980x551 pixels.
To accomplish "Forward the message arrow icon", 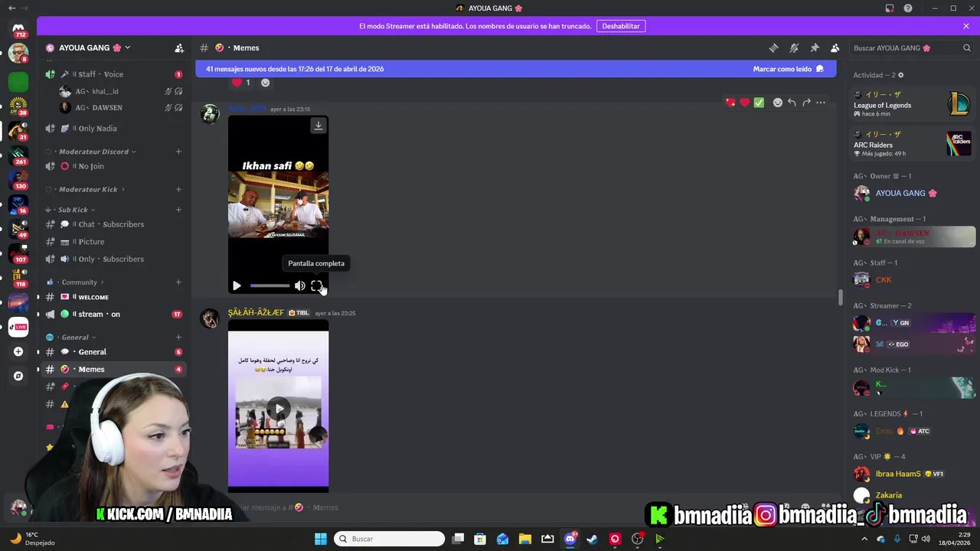I will tap(806, 102).
